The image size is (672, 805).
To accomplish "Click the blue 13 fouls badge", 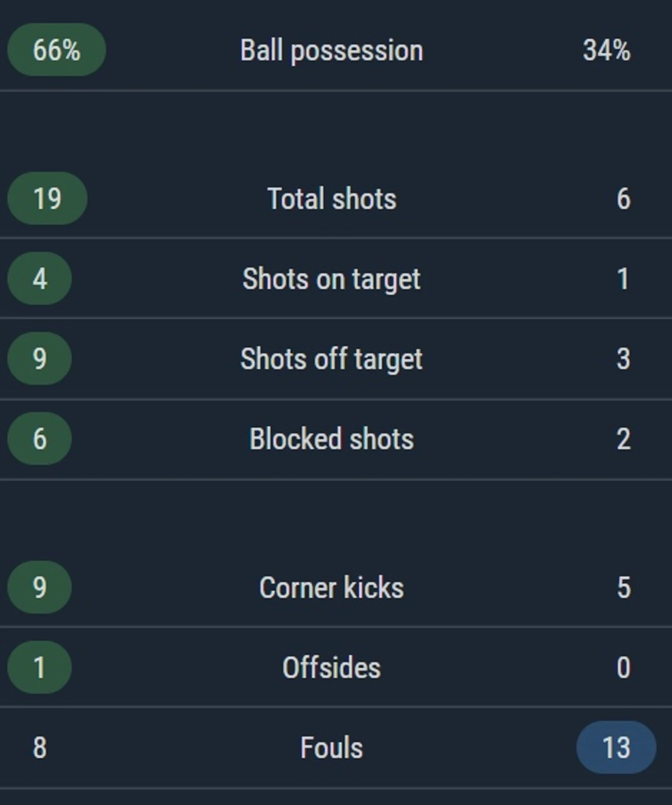I will click(x=616, y=747).
